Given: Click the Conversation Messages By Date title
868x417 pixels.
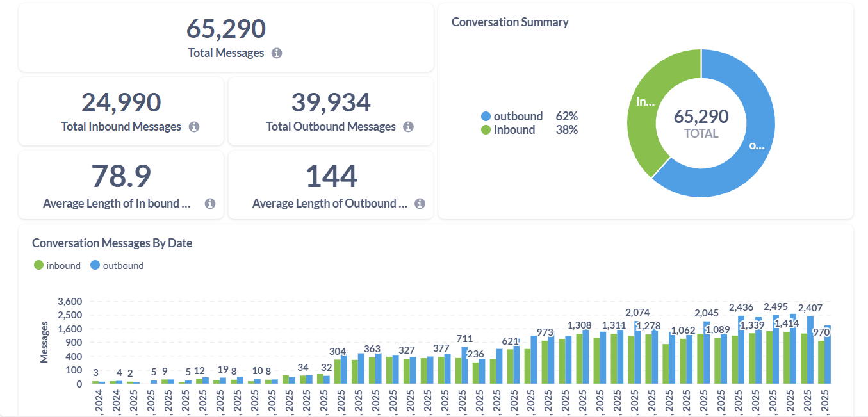Looking at the screenshot, I should [x=112, y=243].
